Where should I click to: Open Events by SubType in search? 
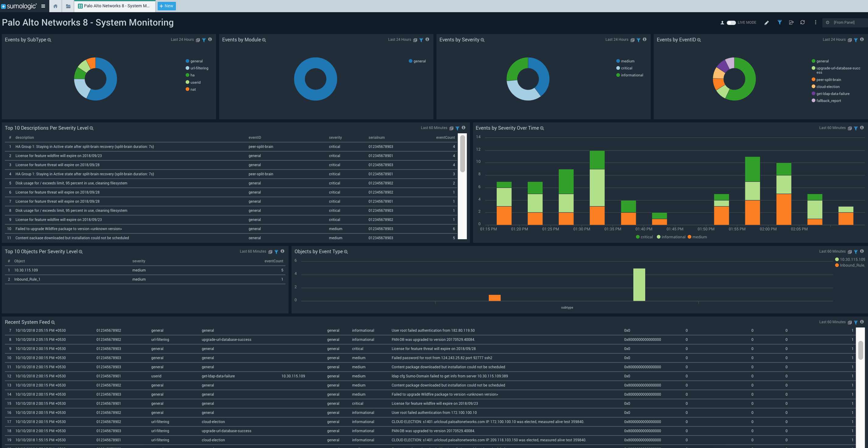(49, 40)
